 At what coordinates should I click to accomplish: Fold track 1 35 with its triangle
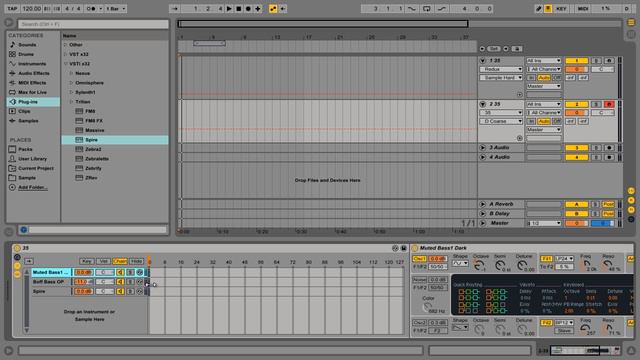point(482,61)
